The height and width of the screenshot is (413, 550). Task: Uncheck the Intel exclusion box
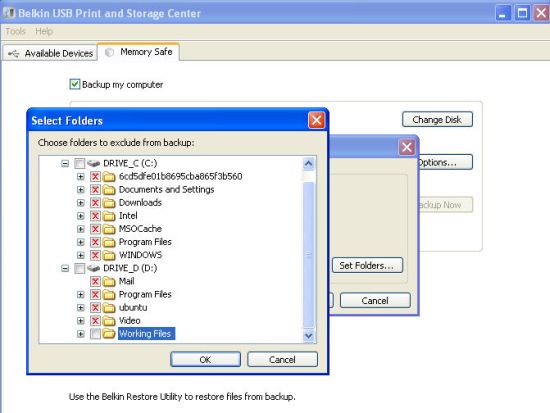click(95, 216)
